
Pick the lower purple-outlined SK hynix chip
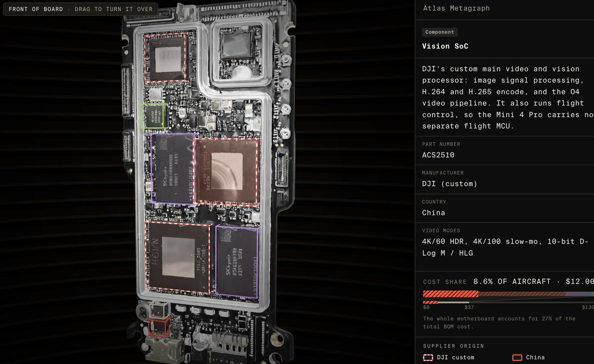(x=237, y=262)
